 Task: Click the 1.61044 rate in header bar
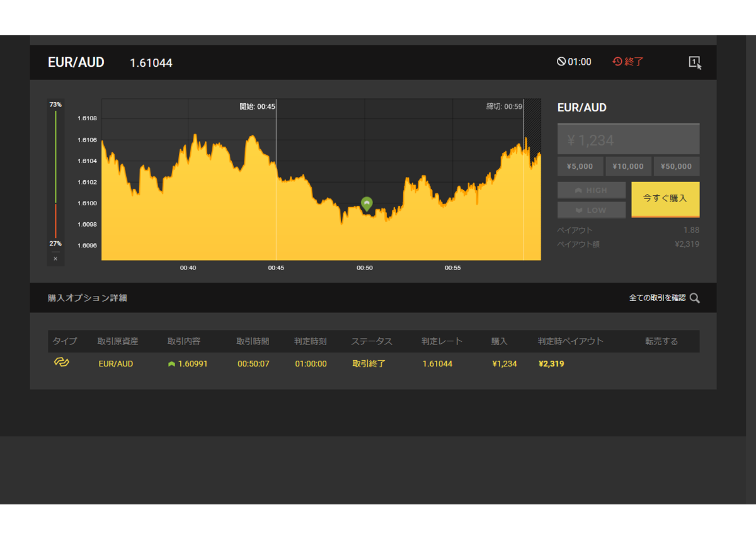pos(151,63)
